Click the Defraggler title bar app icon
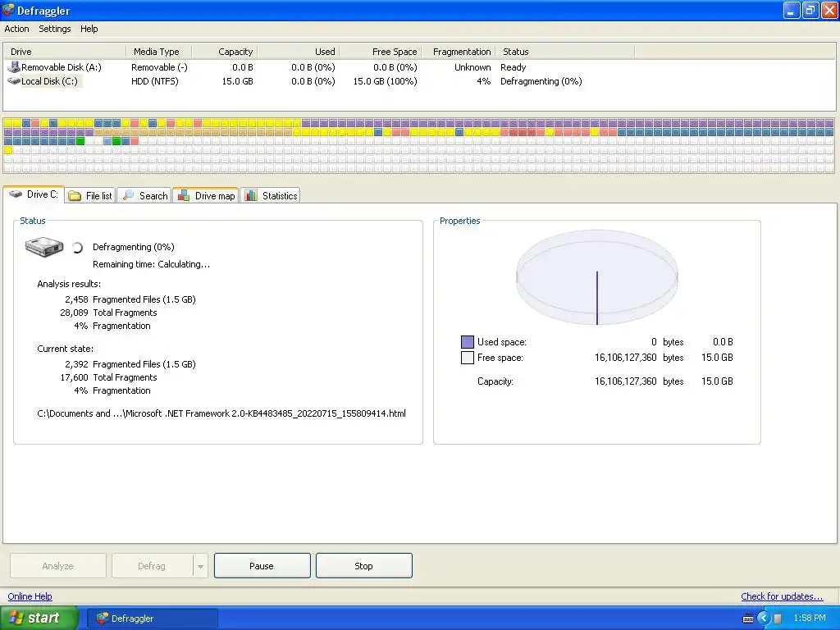 pyautogui.click(x=8, y=10)
